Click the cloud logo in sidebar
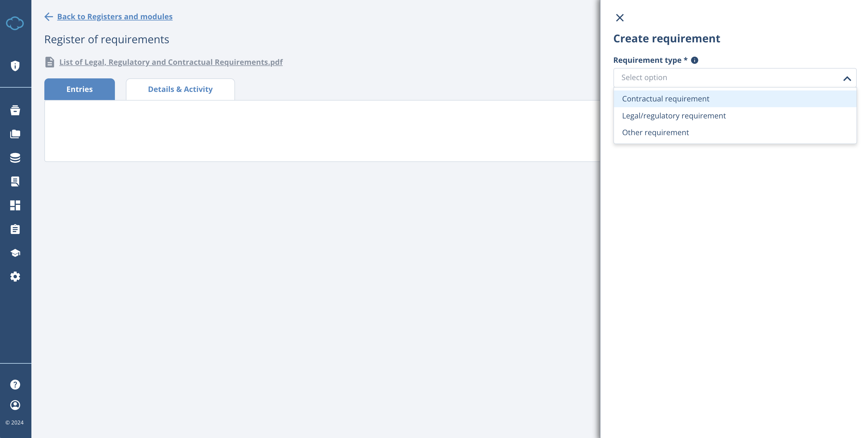Viewport: 868px width, 438px height. [x=15, y=23]
